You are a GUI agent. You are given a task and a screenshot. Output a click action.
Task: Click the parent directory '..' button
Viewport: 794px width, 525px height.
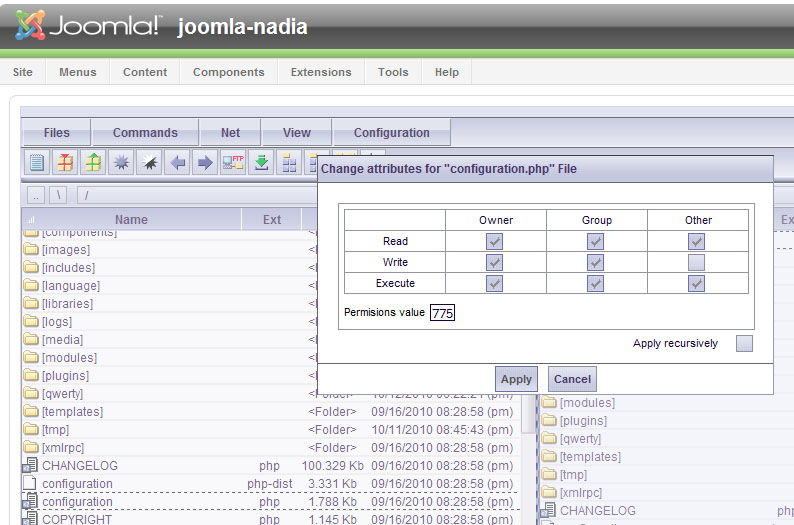click(36, 195)
